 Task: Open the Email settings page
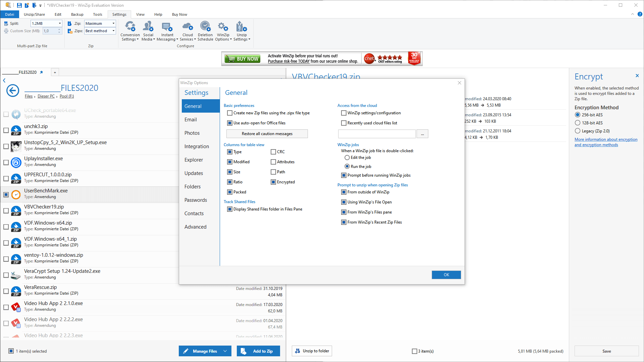point(201,120)
